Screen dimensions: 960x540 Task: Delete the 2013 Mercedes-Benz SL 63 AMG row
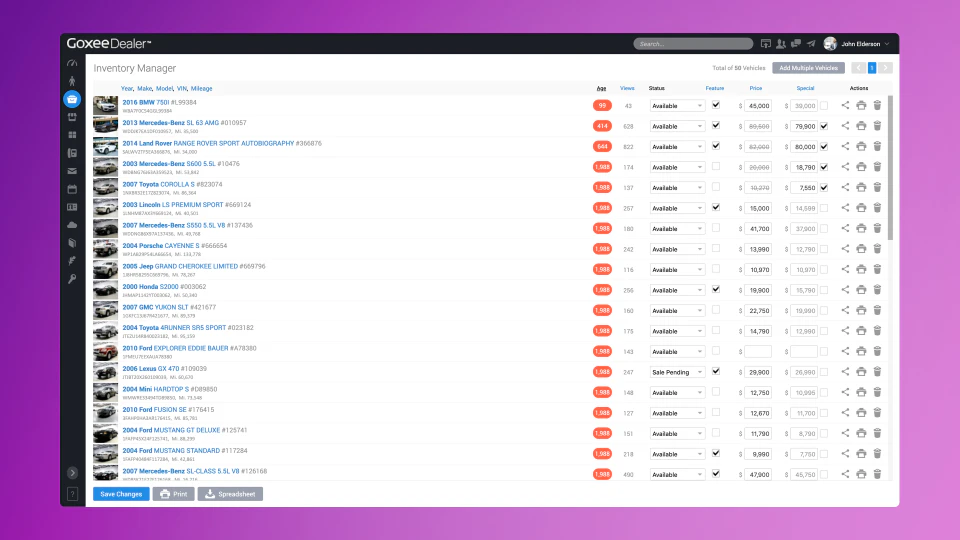tap(877, 126)
